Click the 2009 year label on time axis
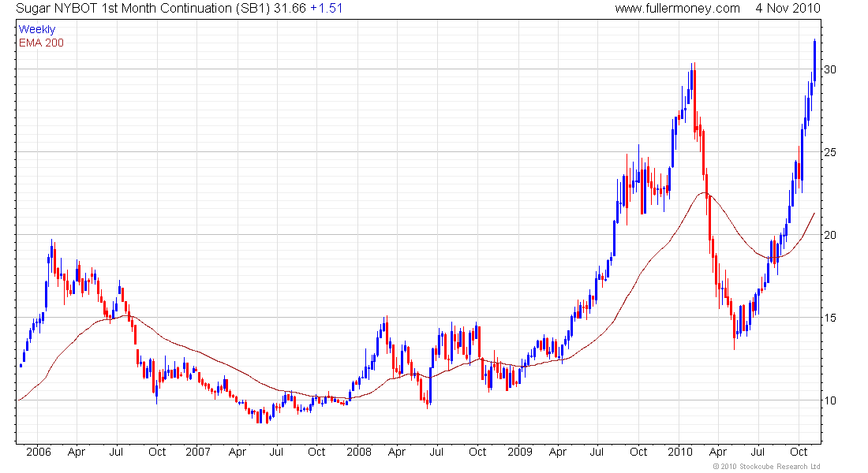Image resolution: width=868 pixels, height=473 pixels. [x=520, y=452]
